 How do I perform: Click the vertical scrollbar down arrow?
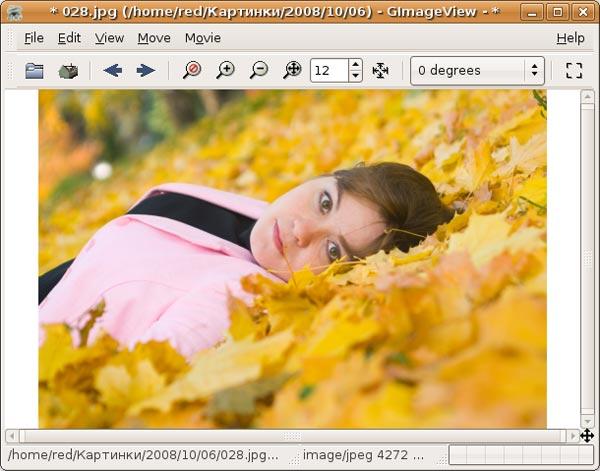point(587,422)
